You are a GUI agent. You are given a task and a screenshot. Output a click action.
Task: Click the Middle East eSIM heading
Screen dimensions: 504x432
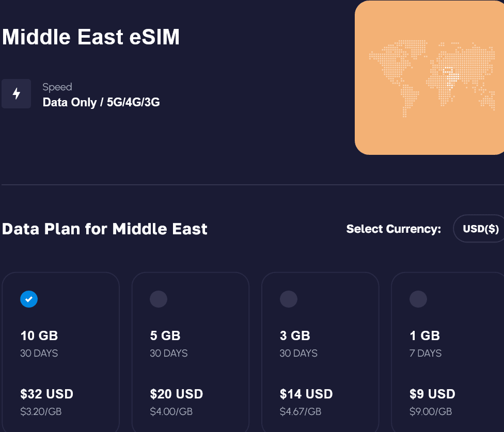click(91, 37)
